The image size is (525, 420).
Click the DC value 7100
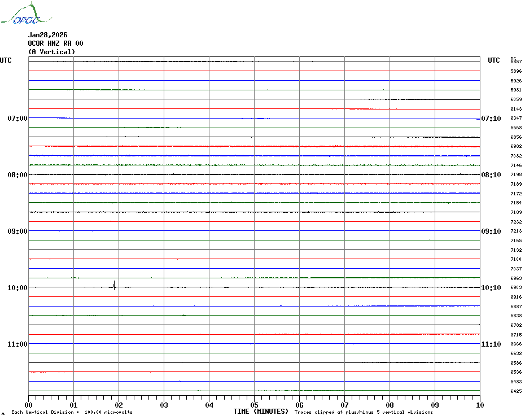point(516,260)
